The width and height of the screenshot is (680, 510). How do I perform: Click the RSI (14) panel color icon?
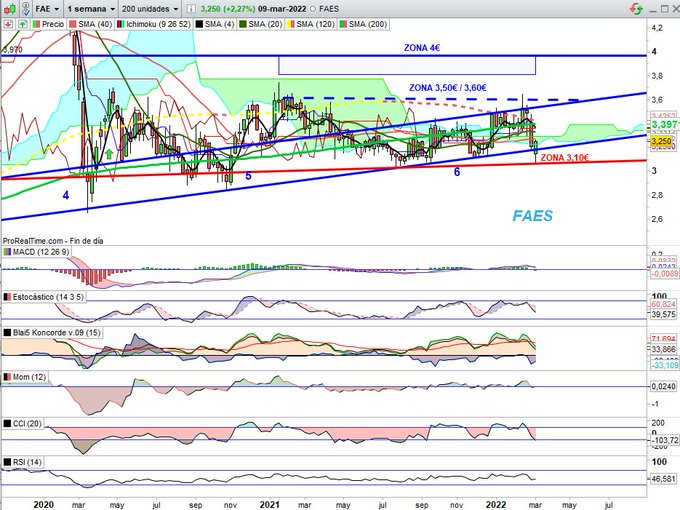click(x=7, y=462)
